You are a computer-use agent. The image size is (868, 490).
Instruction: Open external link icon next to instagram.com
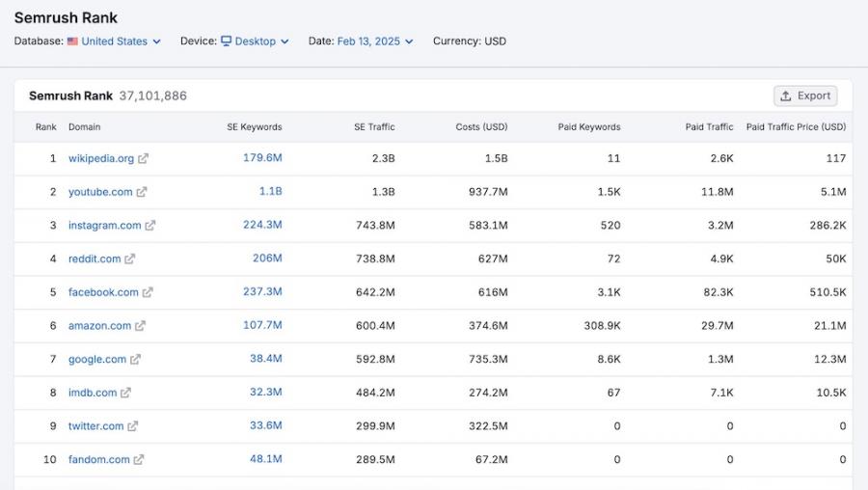coord(150,226)
